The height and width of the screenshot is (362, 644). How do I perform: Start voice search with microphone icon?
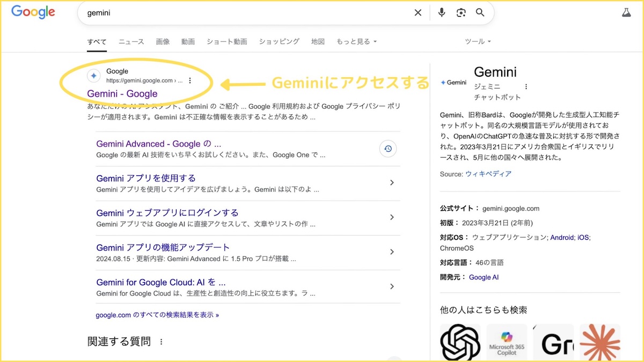click(x=442, y=13)
